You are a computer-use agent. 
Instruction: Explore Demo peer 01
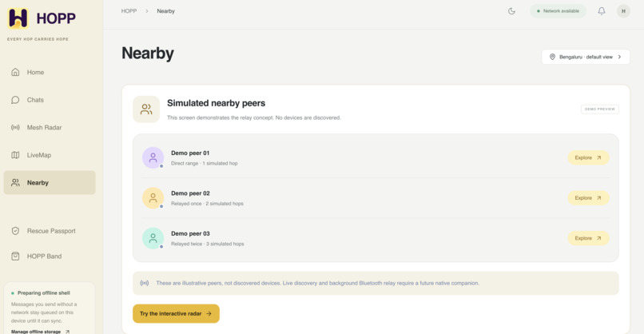pyautogui.click(x=588, y=157)
